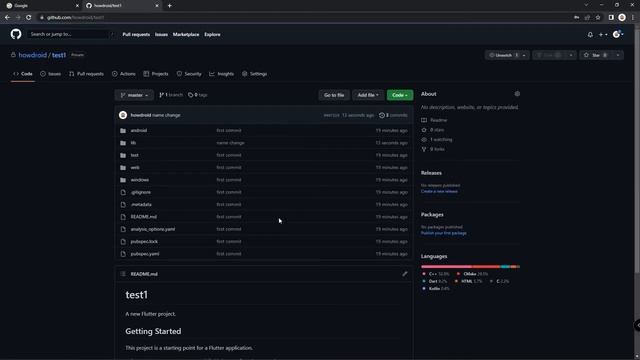Viewport: 640px width, 360px height.
Task: Click the watching eye icon in About
Action: click(x=424, y=140)
